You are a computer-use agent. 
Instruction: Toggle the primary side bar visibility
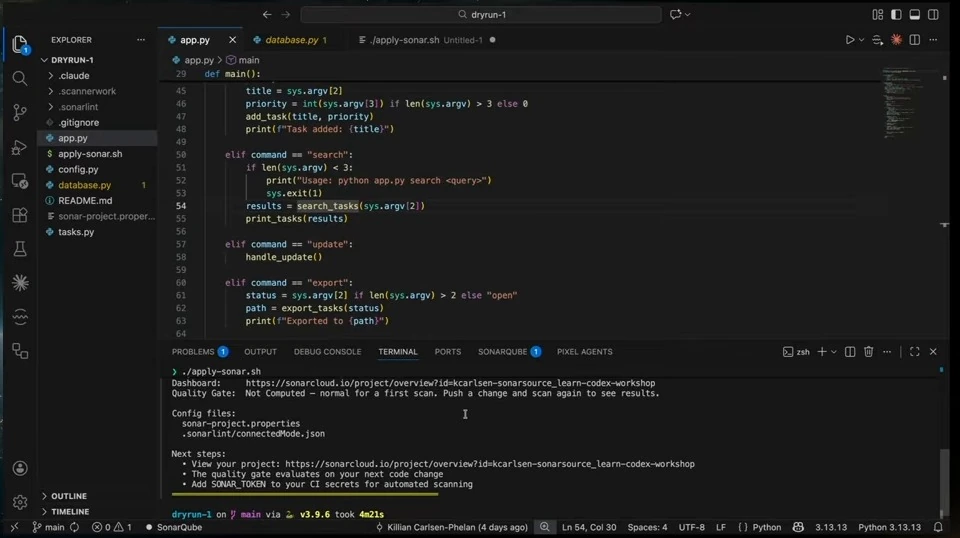coord(896,14)
